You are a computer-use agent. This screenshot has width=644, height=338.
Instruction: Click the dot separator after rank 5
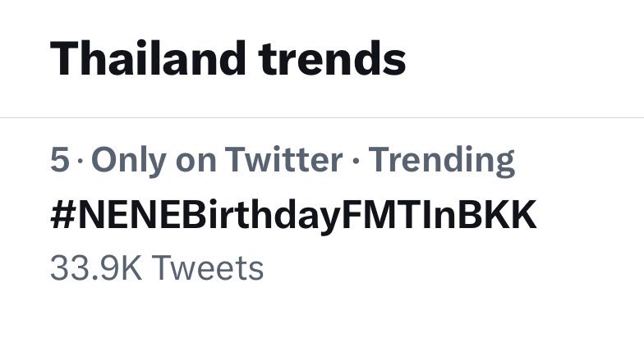(80, 161)
